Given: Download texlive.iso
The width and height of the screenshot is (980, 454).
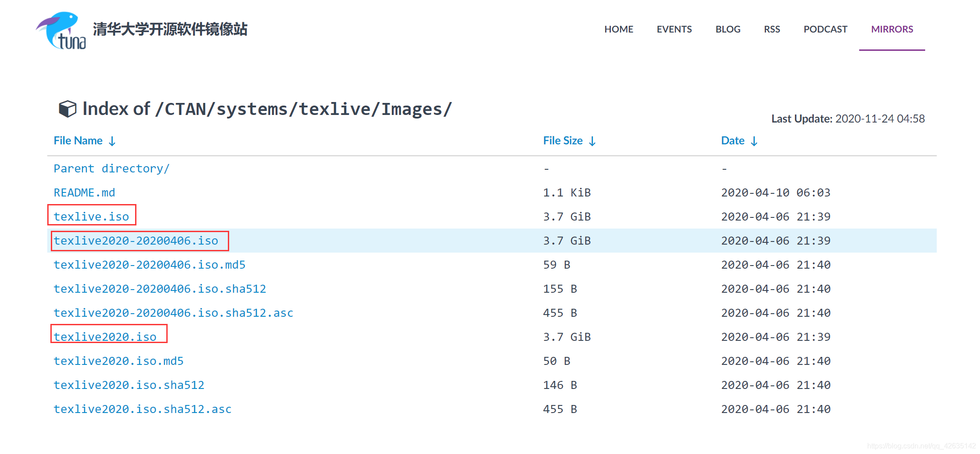Looking at the screenshot, I should (x=91, y=217).
